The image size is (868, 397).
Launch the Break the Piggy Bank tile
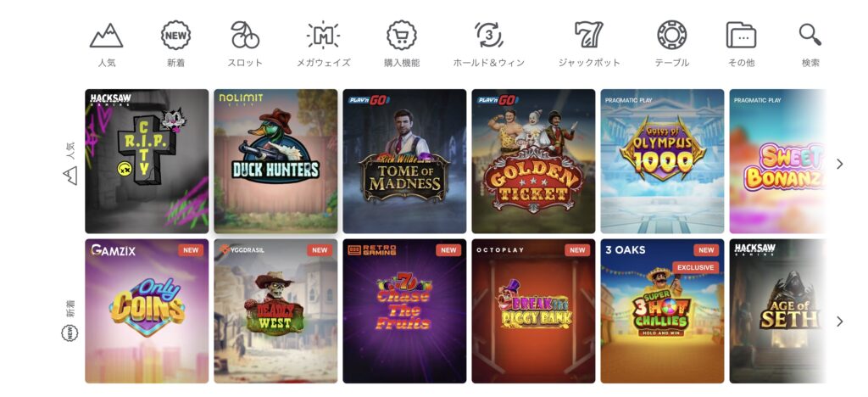(534, 311)
